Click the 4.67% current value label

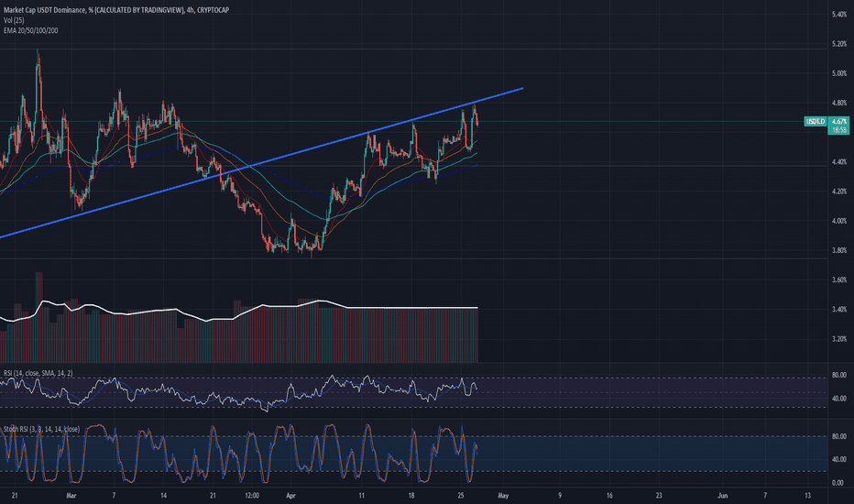tap(838, 122)
